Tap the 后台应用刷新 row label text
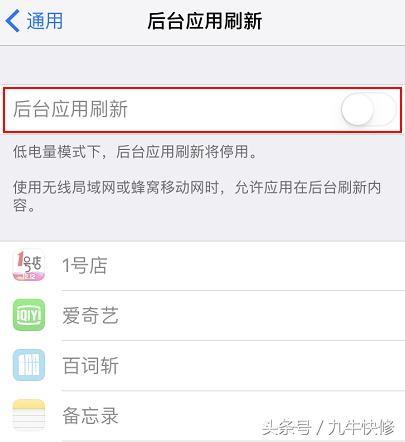Image resolution: width=405 pixels, height=442 pixels. (70, 109)
